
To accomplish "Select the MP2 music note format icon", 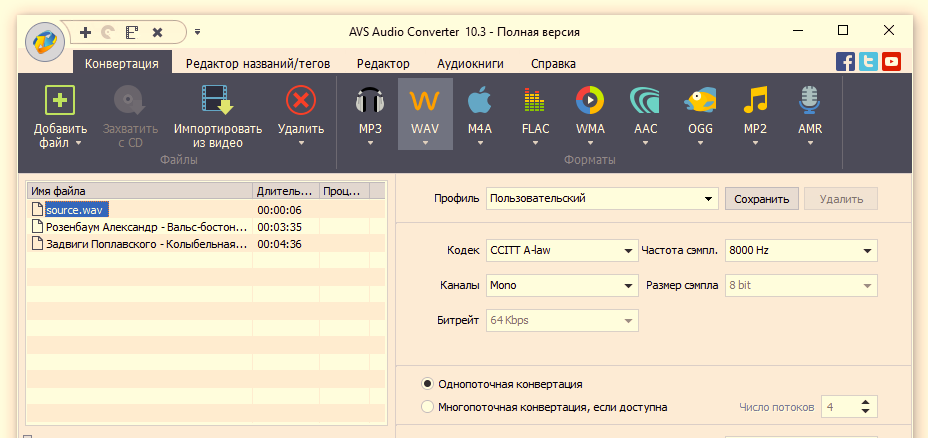I will point(755,100).
